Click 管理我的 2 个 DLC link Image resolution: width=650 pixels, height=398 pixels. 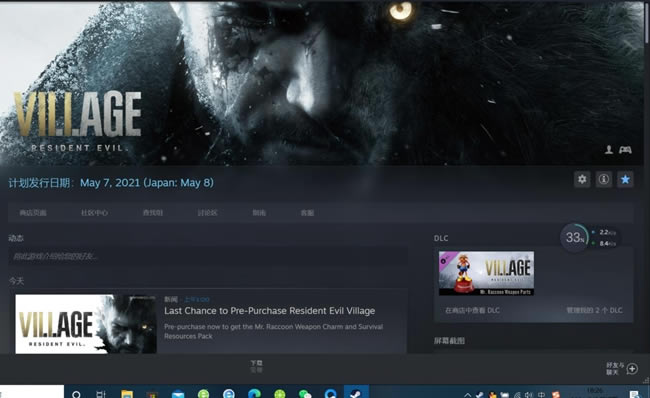coord(594,310)
